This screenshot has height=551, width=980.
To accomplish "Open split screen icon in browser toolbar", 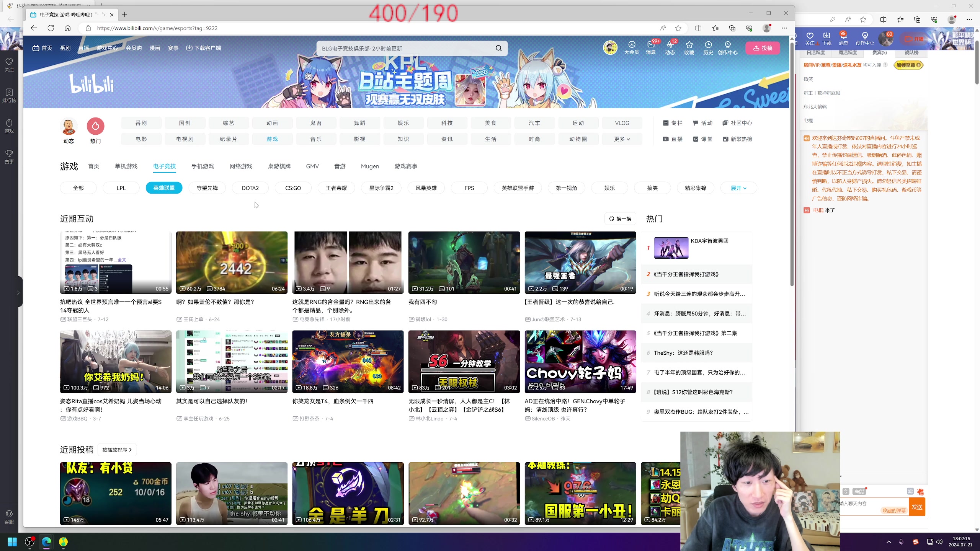I will [698, 28].
